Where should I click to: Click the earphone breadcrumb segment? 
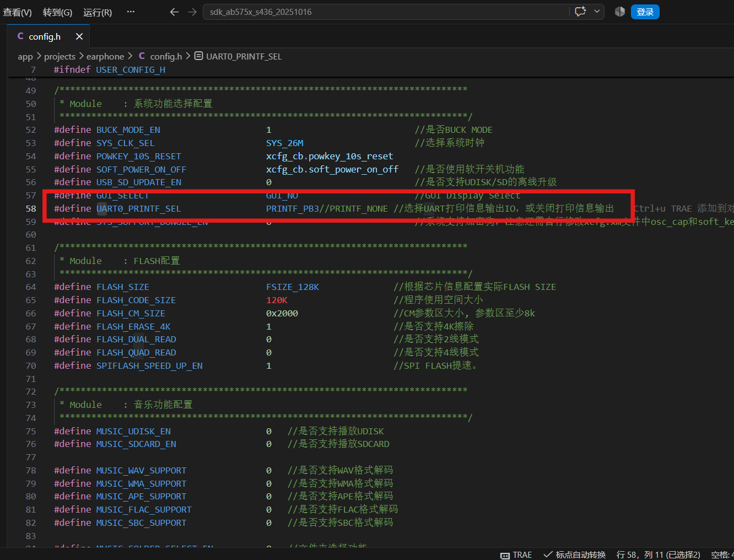(105, 56)
